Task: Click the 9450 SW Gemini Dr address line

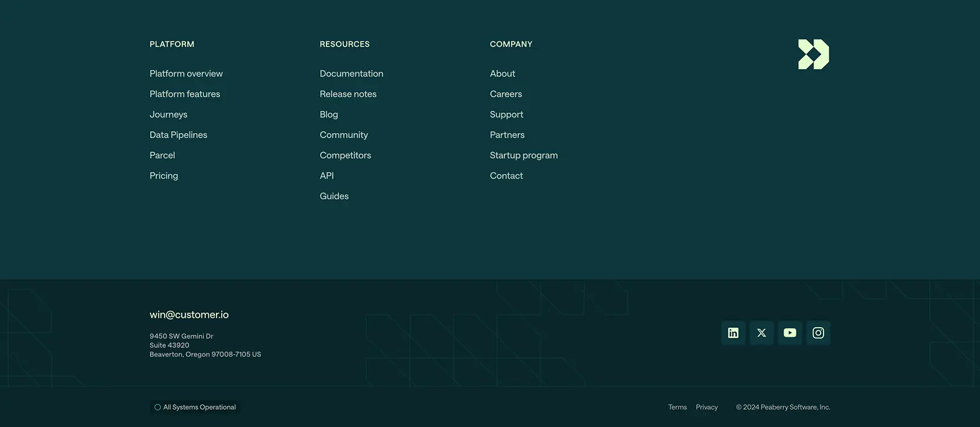Action: [x=181, y=336]
